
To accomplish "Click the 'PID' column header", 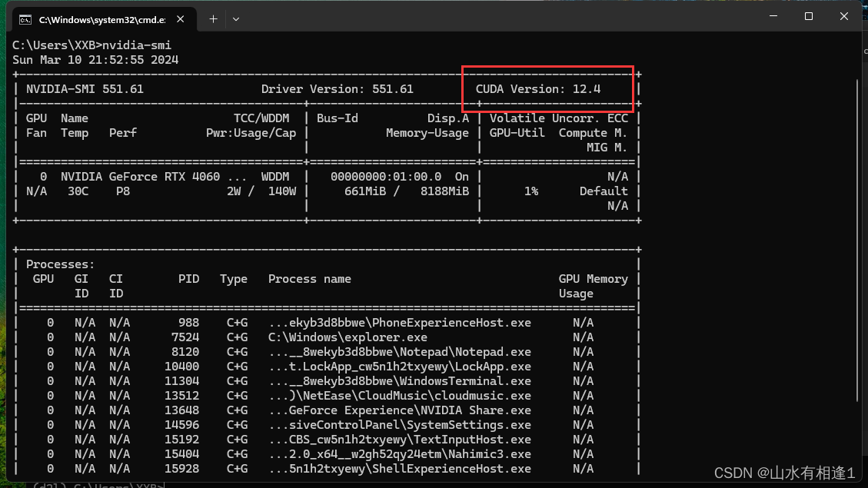I will point(189,279).
